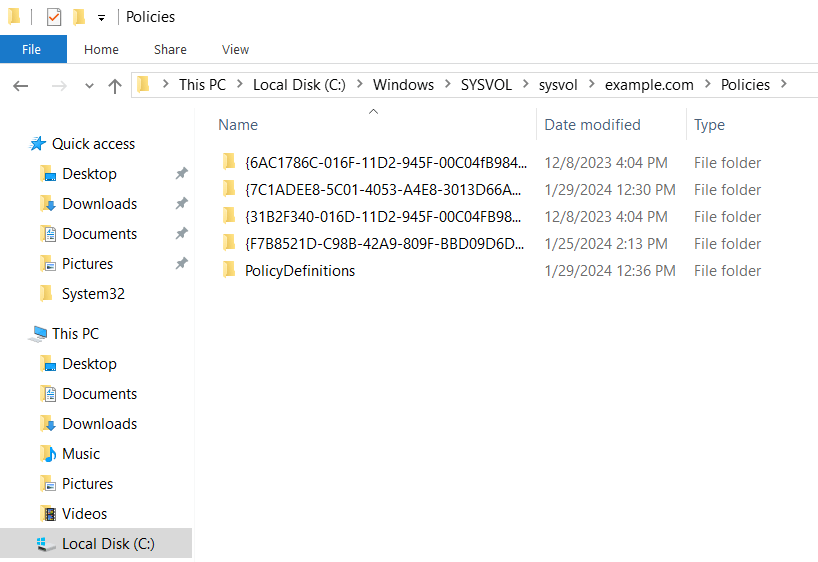Open System32 under Quick access
This screenshot has width=818, height=562.
[x=93, y=294]
